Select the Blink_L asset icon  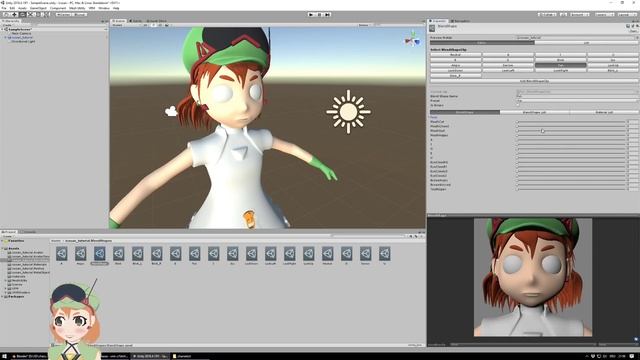138,256
